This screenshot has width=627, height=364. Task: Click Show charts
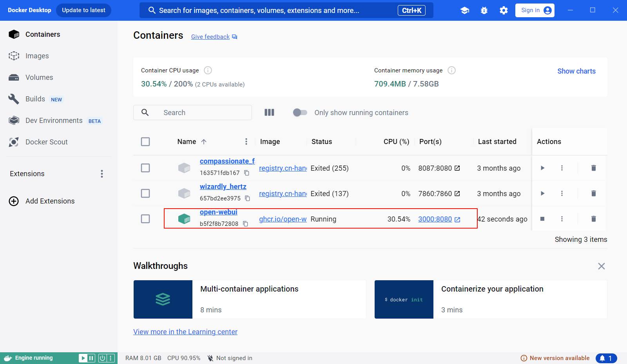[x=576, y=71]
